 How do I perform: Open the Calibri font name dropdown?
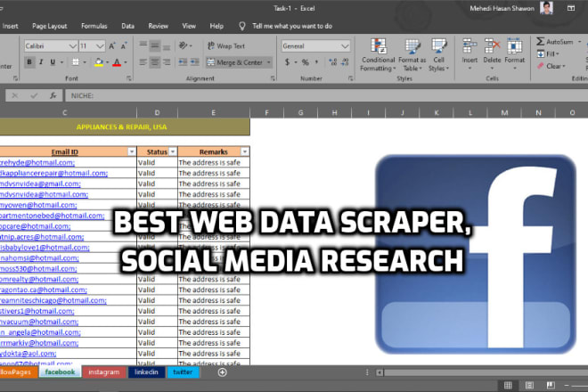click(x=72, y=45)
